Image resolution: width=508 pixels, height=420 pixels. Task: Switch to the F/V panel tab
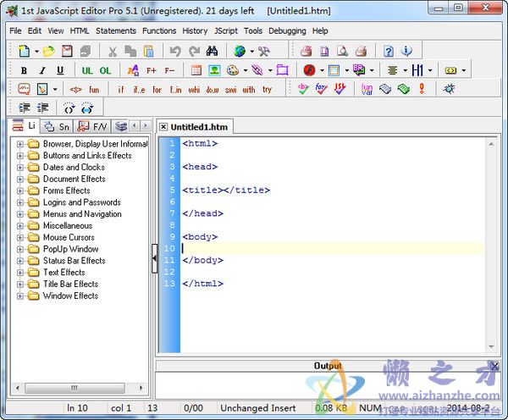click(92, 126)
